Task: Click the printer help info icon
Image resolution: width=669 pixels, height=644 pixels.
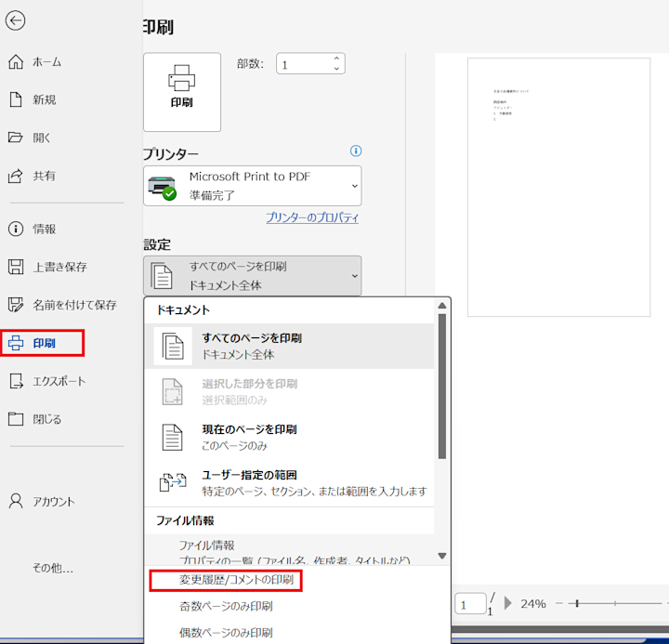Action: [356, 151]
